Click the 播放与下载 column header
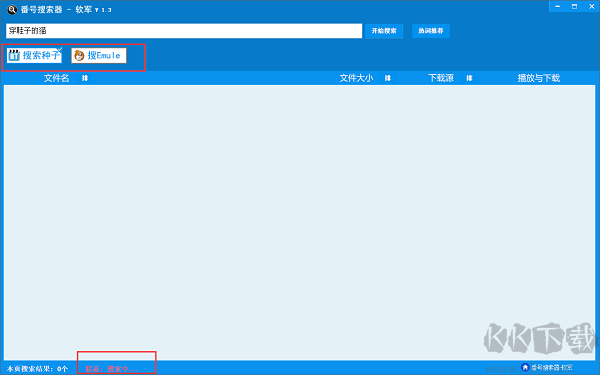600x375 pixels. point(538,78)
